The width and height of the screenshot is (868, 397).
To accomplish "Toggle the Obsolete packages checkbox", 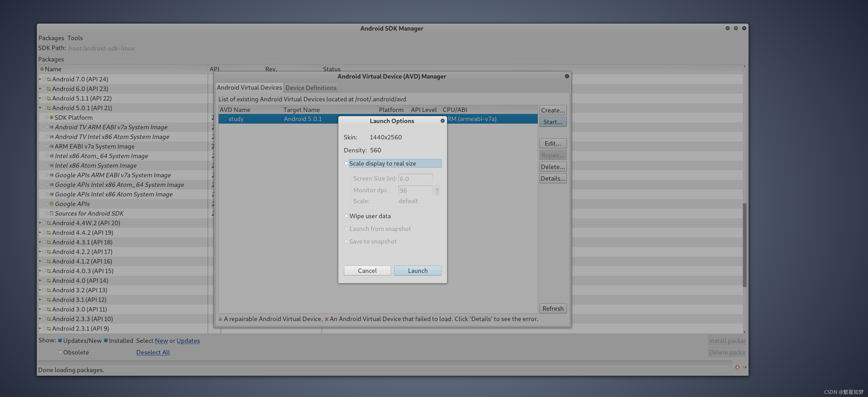I will (x=60, y=352).
